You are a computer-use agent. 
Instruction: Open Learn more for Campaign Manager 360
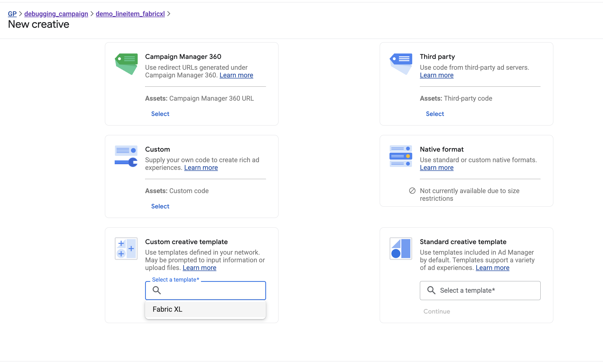coord(236,75)
